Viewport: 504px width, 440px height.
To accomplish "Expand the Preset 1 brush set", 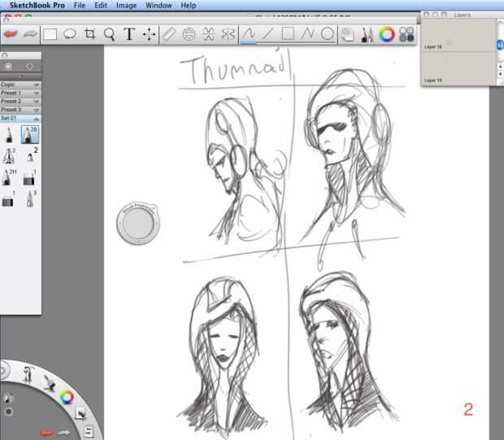I will (x=20, y=93).
